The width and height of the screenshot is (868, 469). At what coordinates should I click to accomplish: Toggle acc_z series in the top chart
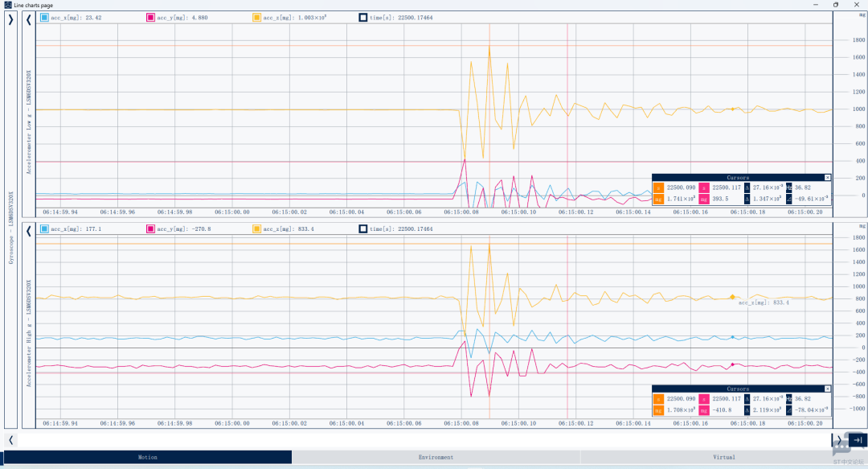point(257,18)
